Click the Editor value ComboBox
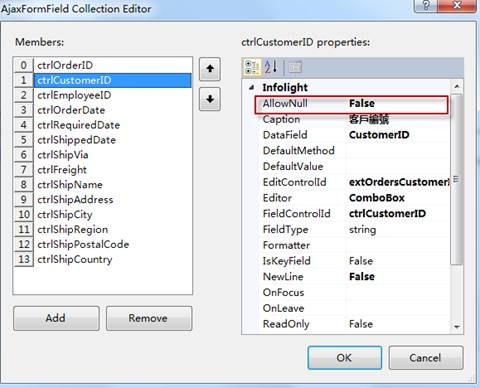Screen dimensions: 480x388 click(377, 198)
